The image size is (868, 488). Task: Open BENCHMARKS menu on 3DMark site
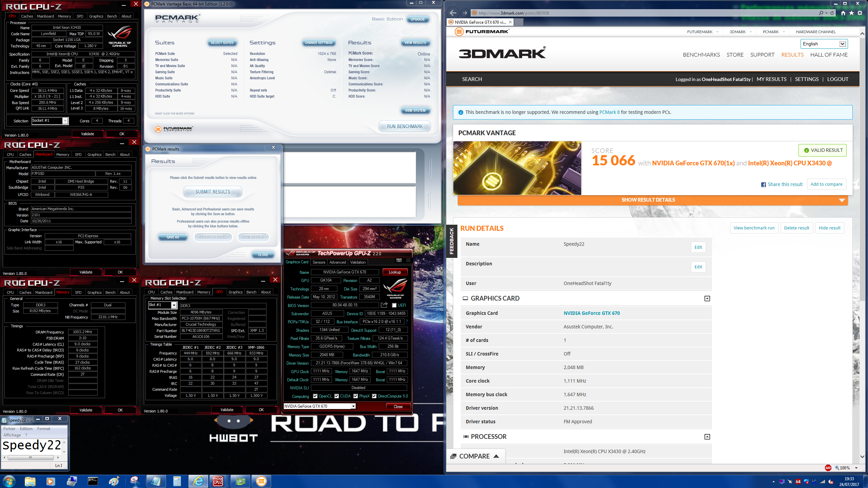pos(701,55)
